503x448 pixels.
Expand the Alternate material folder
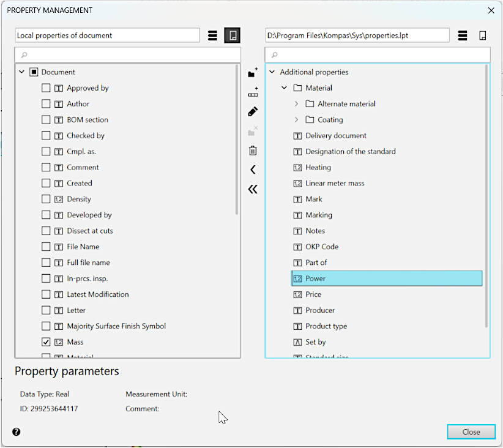coord(297,104)
